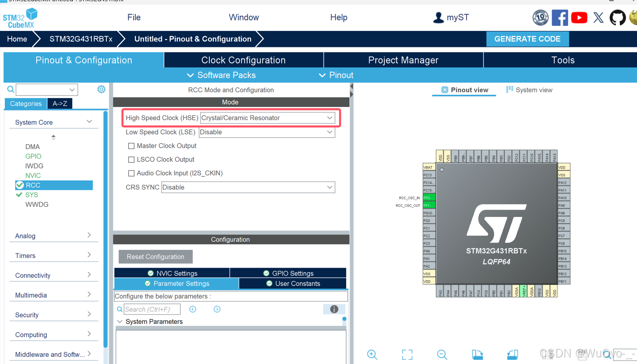Viewport: 637px width, 364px height.
Task: Enable LSCO Clock Output
Action: pyautogui.click(x=131, y=159)
